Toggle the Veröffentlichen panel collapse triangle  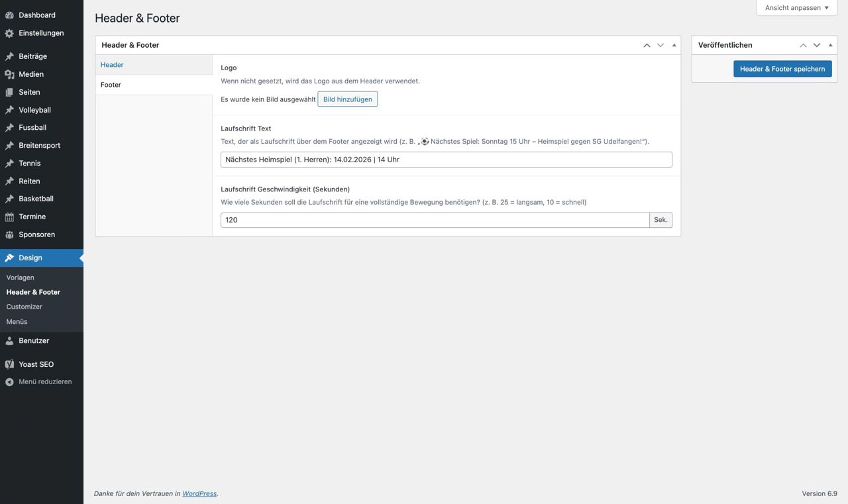(x=830, y=45)
